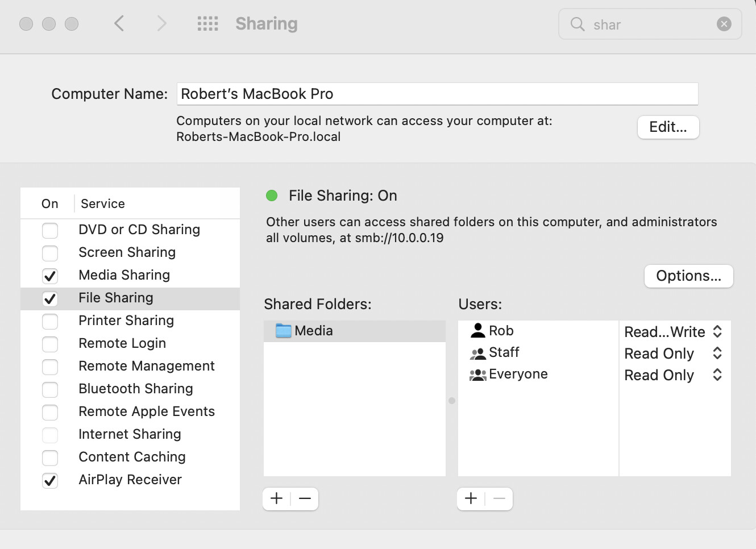Select Everyone group in Users list

538,374
